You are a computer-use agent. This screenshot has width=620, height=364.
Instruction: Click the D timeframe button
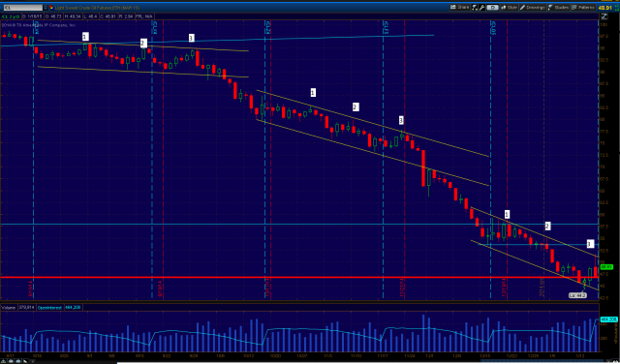pos(493,7)
